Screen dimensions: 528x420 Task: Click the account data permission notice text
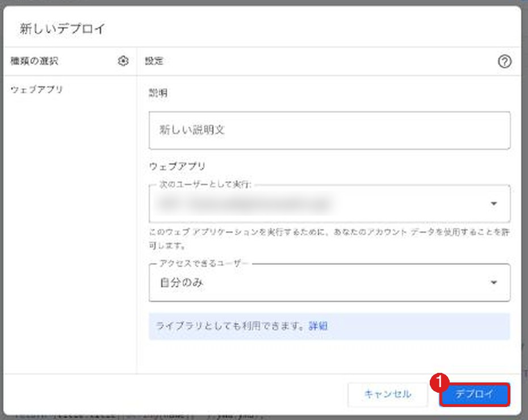[x=329, y=238]
